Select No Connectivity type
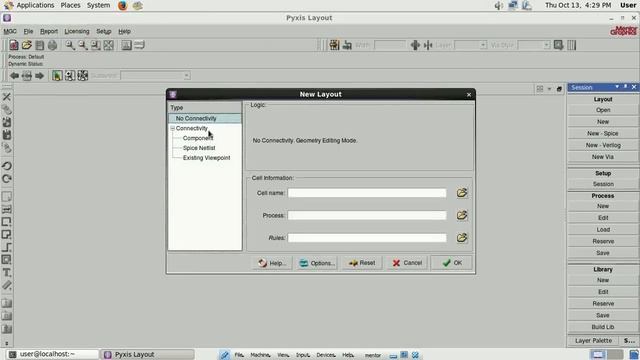Image resolution: width=640 pixels, height=360 pixels. pos(205,118)
